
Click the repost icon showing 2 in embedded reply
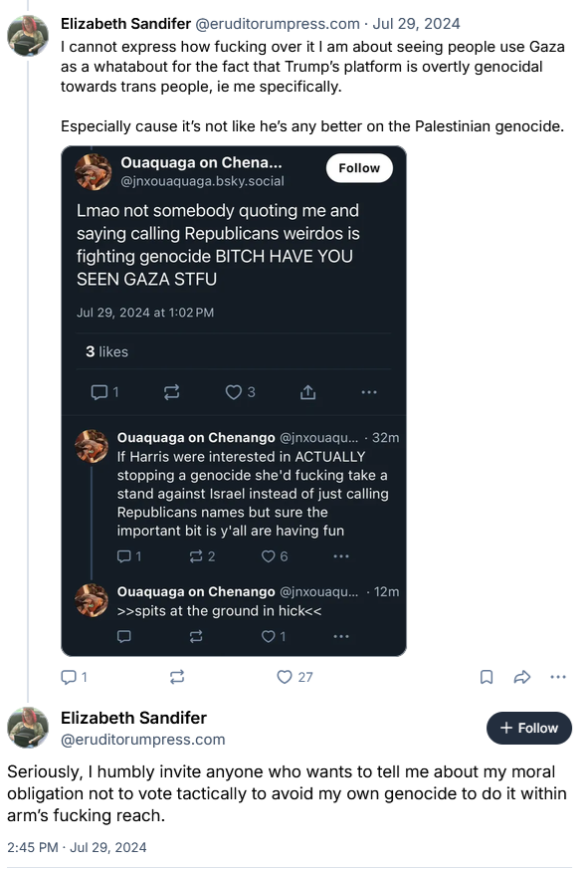(202, 556)
